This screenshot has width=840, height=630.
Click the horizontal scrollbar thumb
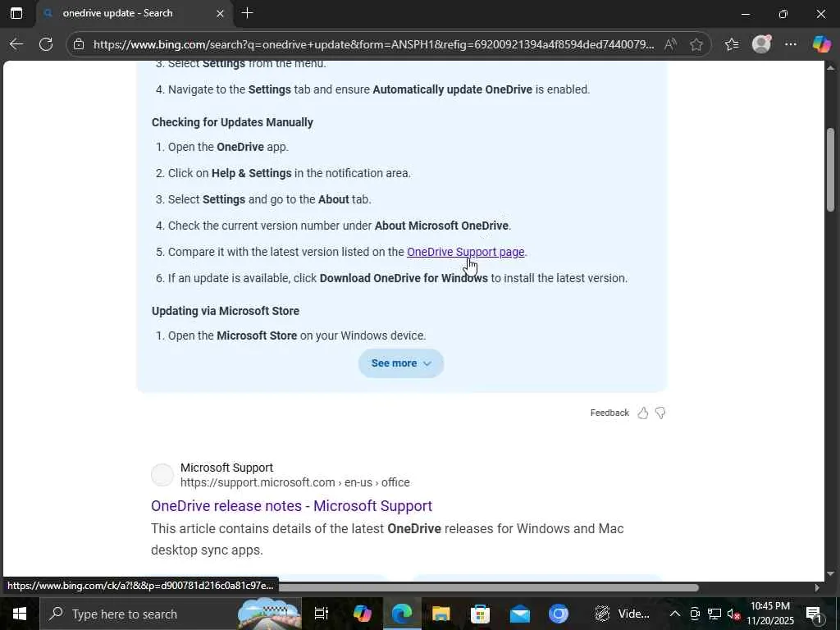pyautogui.click(x=487, y=587)
